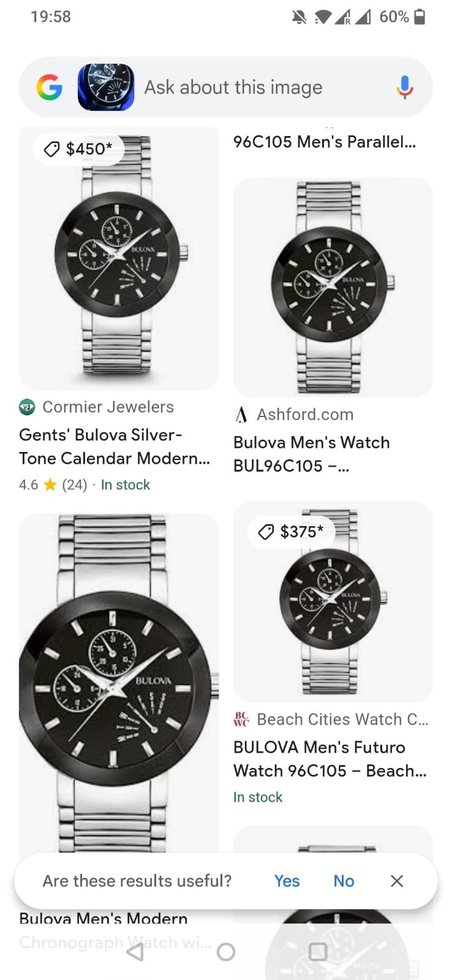Open the searched watch image thumbnail
The image size is (452, 980).
pos(106,88)
